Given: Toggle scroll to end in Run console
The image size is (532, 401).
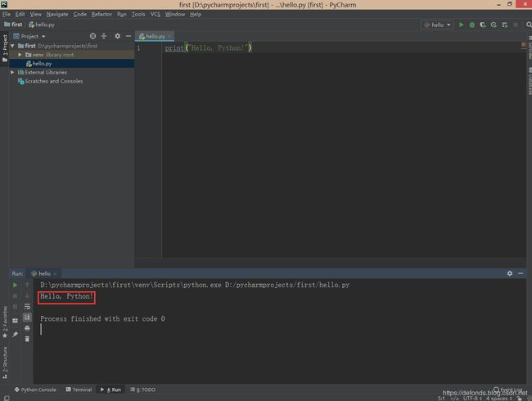Looking at the screenshot, I should pyautogui.click(x=27, y=318).
